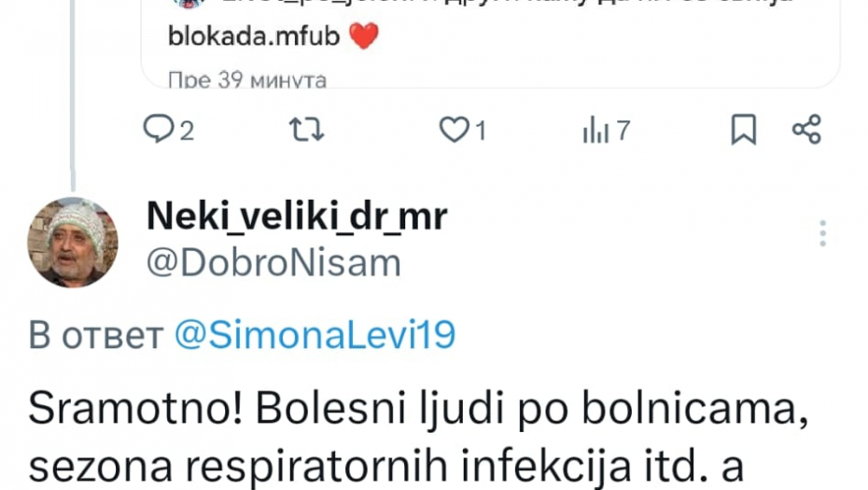
Task: Open view analytics bar chart icon
Action: coord(595,130)
